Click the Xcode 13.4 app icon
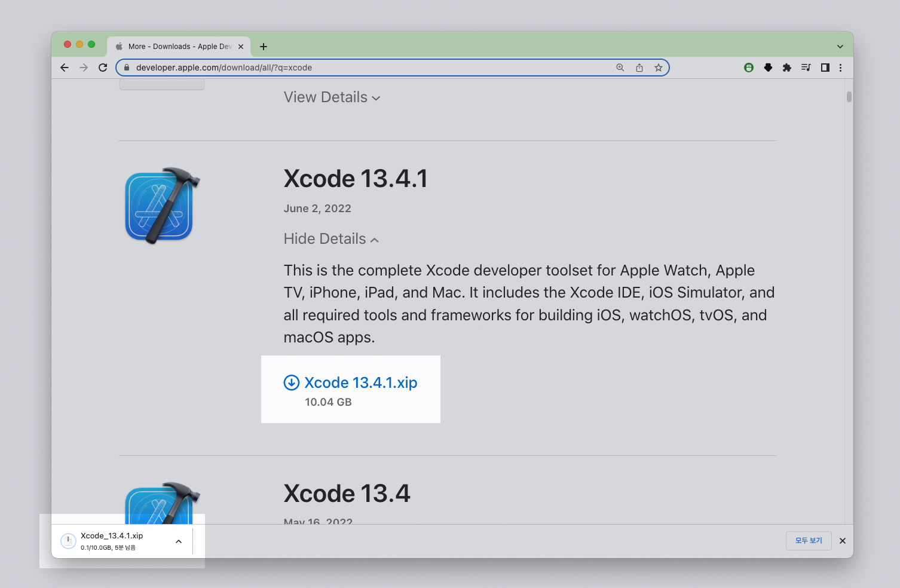 (x=162, y=503)
